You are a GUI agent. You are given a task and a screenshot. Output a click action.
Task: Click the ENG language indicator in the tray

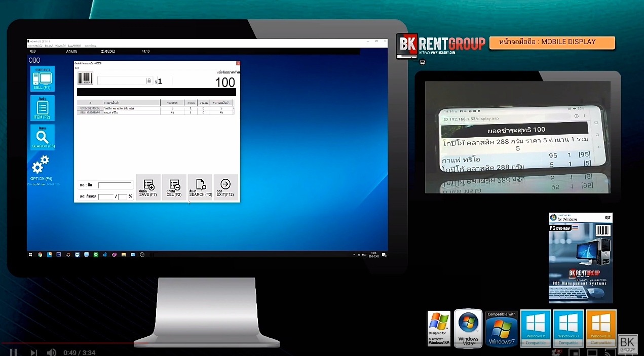[x=365, y=254]
